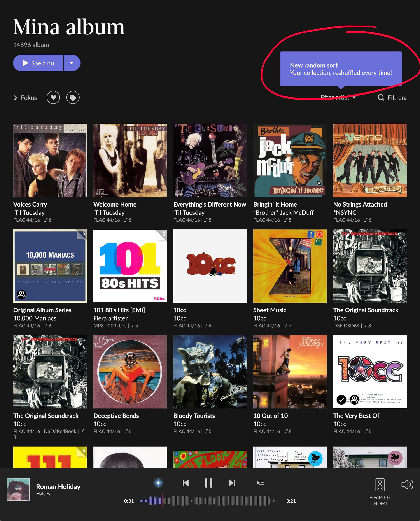Click people badge on Original Album Series cover

point(21,295)
